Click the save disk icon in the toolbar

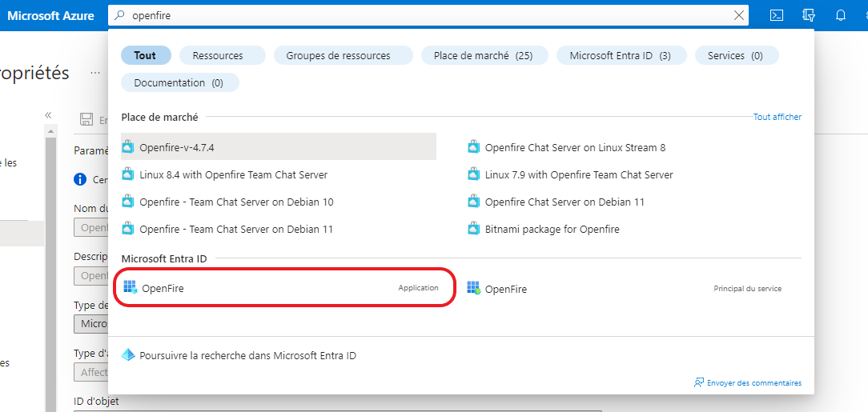coord(87,119)
